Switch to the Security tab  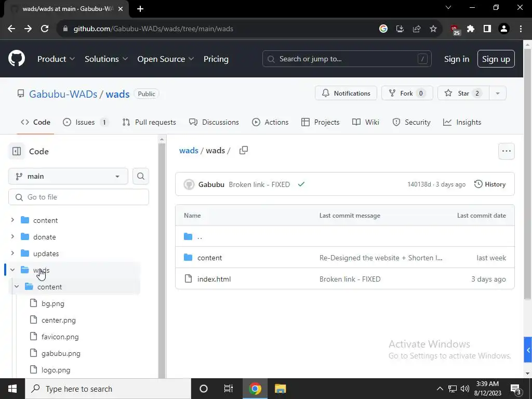coord(411,122)
